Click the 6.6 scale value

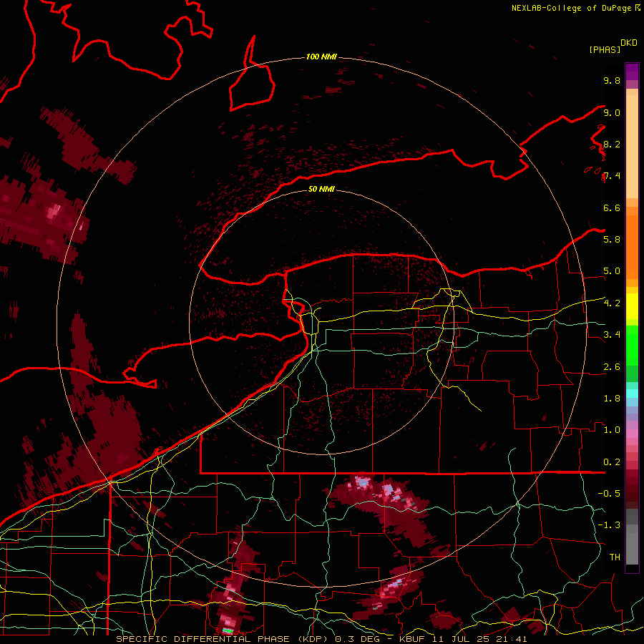pos(612,208)
